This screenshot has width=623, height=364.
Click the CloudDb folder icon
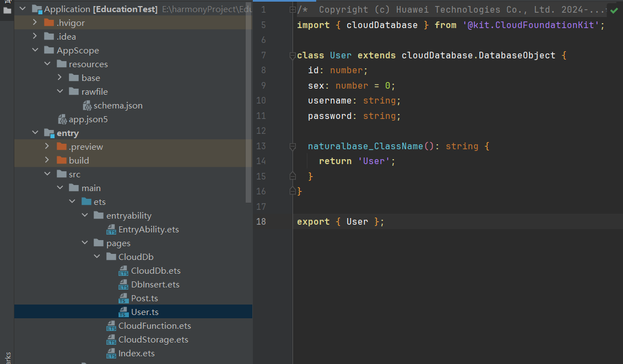111,257
